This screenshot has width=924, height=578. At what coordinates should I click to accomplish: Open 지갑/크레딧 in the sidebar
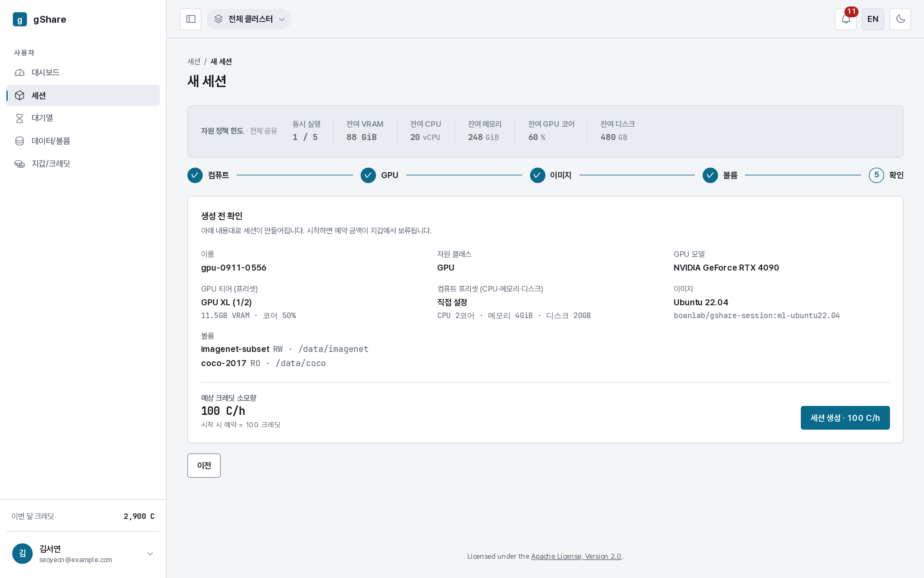click(x=83, y=164)
